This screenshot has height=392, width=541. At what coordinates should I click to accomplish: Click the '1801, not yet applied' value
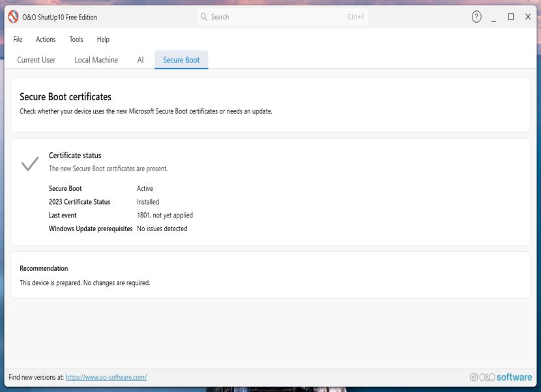[165, 216]
